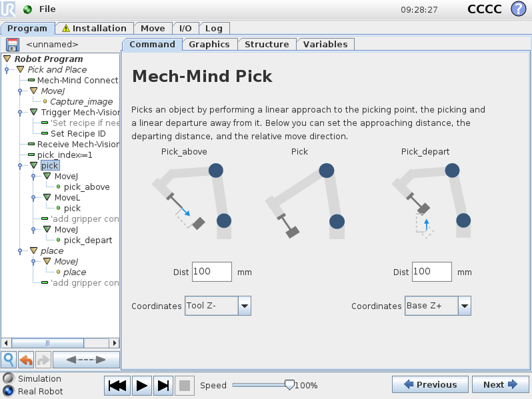This screenshot has width=532, height=399.
Task: Open the Log tab
Action: coord(214,28)
